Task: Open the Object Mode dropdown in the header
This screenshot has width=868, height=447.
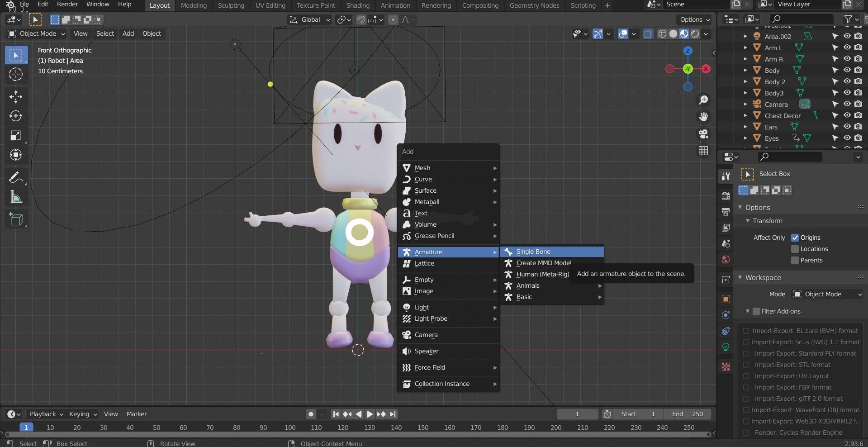Action: pyautogui.click(x=37, y=33)
